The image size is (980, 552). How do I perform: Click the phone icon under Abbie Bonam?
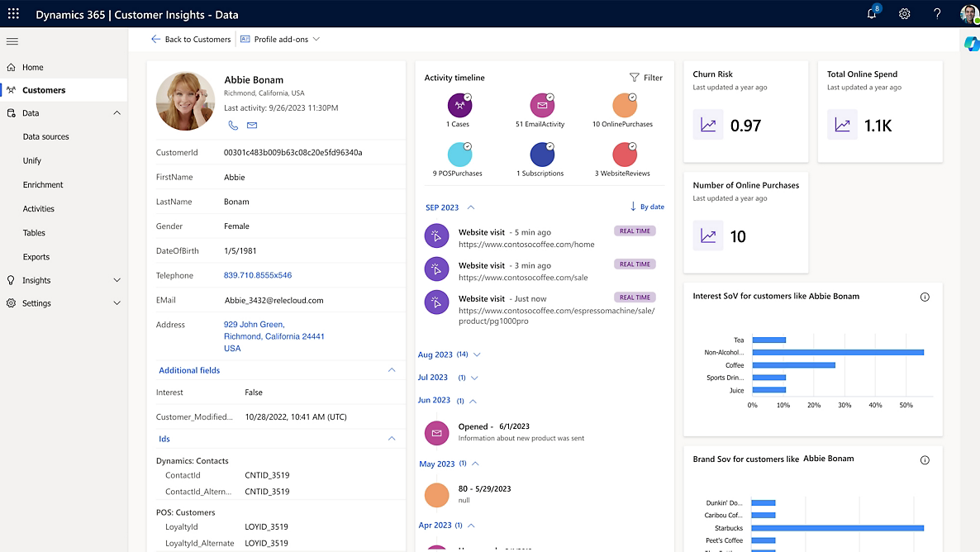pyautogui.click(x=233, y=126)
